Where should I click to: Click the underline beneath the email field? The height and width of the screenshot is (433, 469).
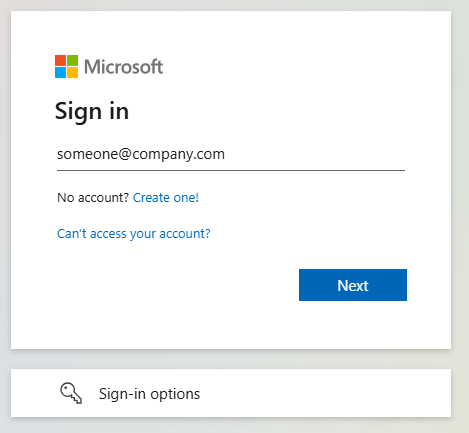click(231, 170)
